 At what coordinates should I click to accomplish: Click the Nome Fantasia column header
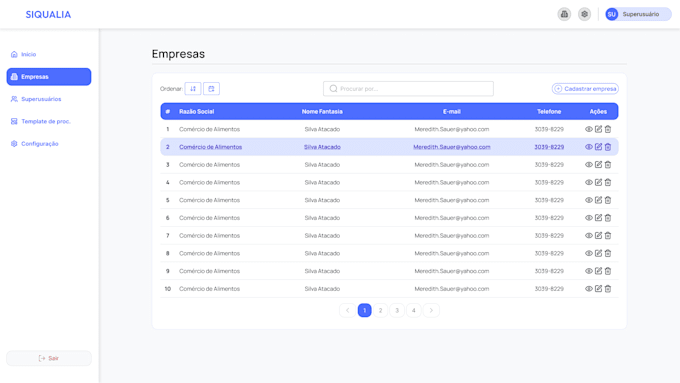tap(322, 111)
